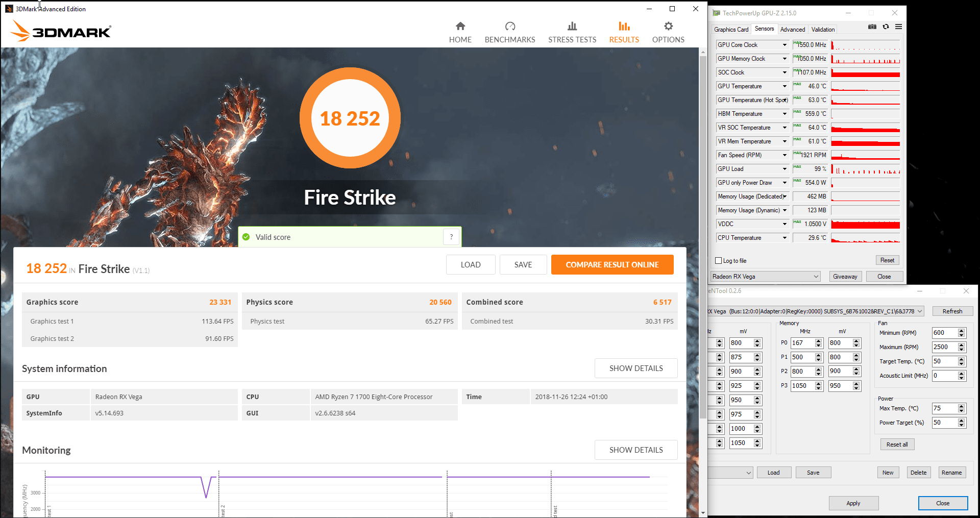Expand the VDDC sensor dropdown

(x=785, y=224)
